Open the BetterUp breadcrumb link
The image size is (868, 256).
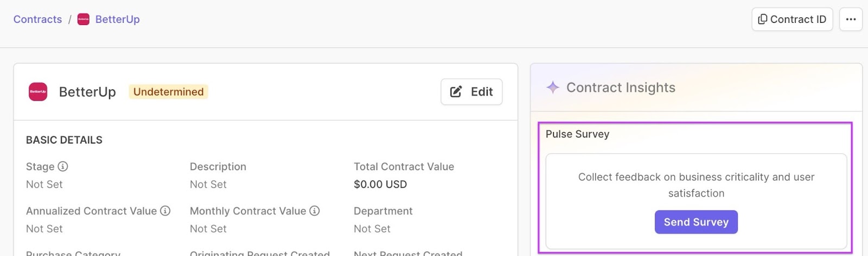tap(117, 20)
